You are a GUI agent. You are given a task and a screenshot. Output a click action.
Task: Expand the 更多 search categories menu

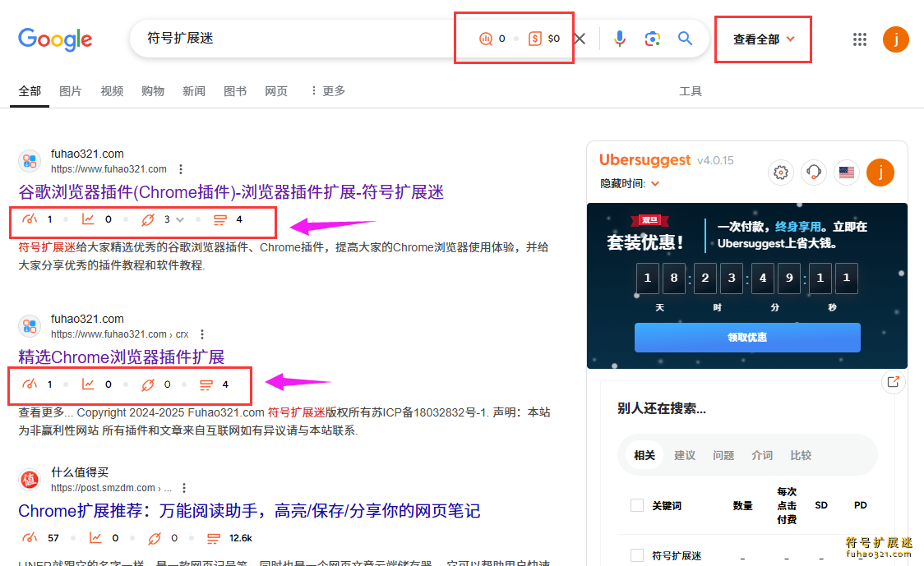(328, 91)
